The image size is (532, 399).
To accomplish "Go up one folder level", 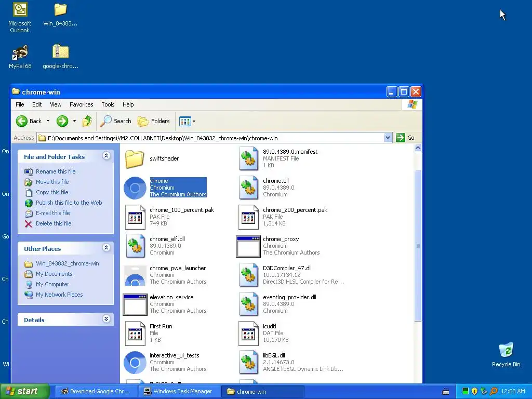I will point(87,121).
